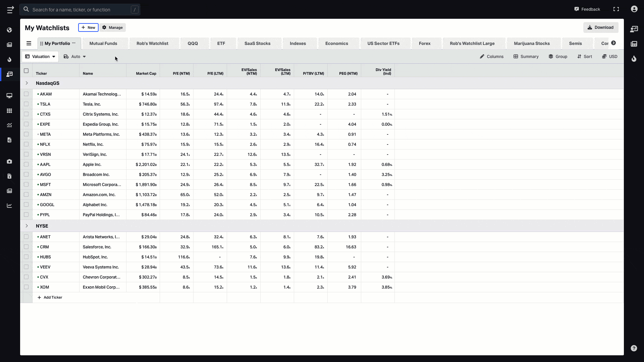Screen dimensions: 644x362
Task: Open the help question mark icon
Action: pyautogui.click(x=634, y=348)
